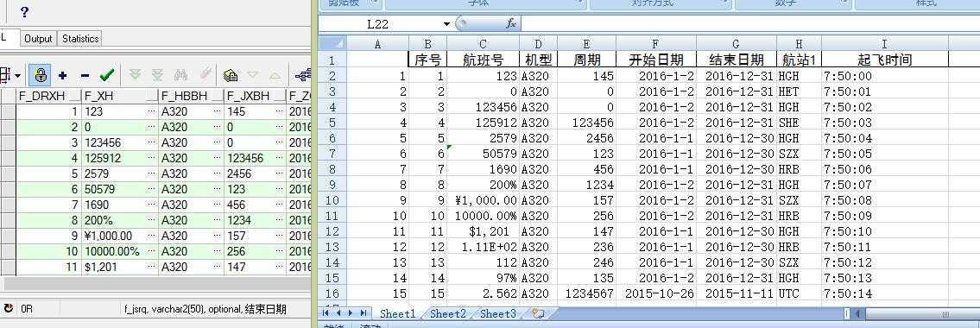Click the 开始日期 header cell in Excel

coord(655,60)
